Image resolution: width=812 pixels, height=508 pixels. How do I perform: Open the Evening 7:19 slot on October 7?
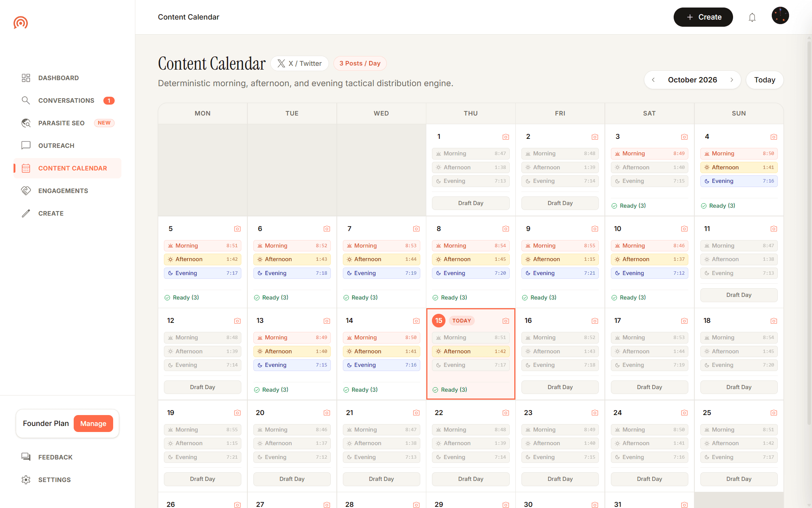[x=381, y=273]
